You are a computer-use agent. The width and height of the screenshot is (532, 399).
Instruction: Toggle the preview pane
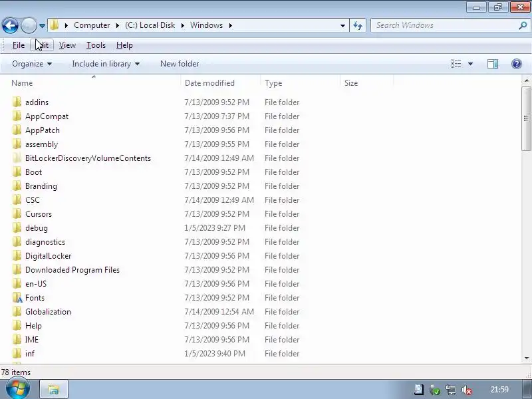pyautogui.click(x=493, y=64)
